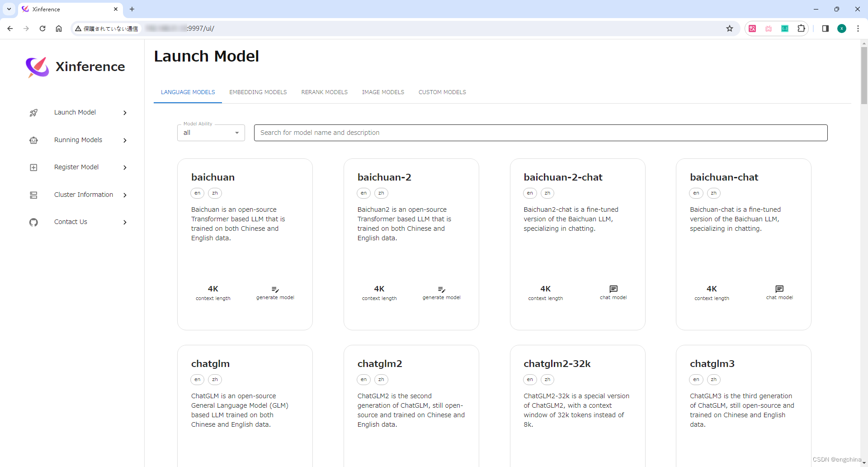This screenshot has height=467, width=868.
Task: Open the browser side panel icon
Action: coord(826,29)
